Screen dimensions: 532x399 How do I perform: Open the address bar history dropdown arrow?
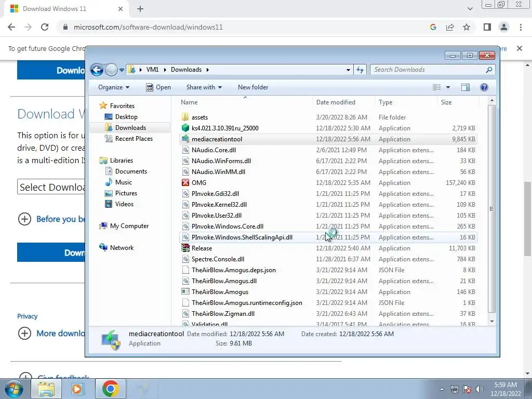point(348,70)
